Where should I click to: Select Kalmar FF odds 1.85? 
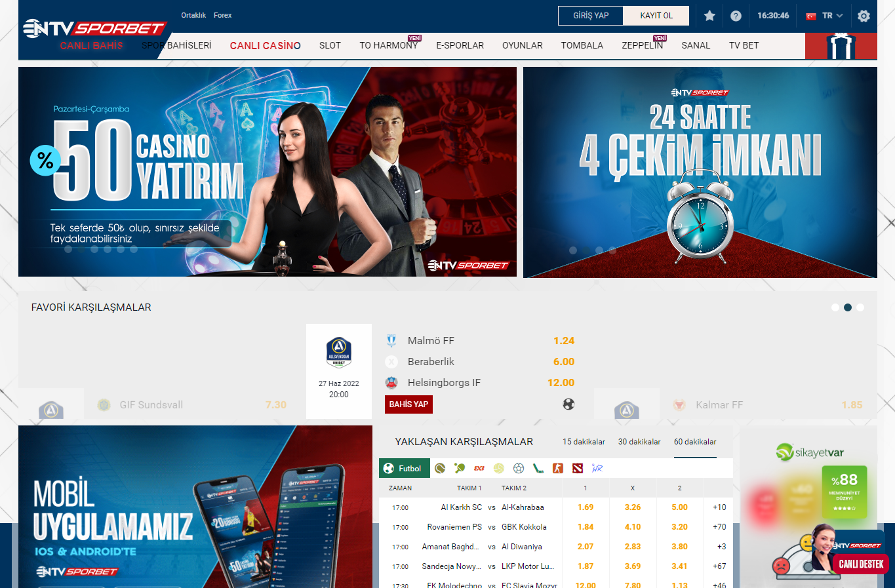(x=852, y=405)
